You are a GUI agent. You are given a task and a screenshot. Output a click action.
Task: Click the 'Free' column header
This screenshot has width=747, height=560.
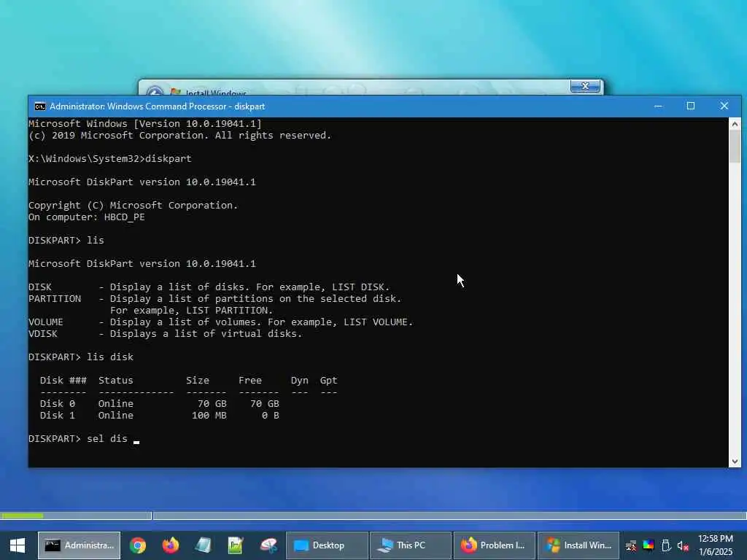coord(250,381)
